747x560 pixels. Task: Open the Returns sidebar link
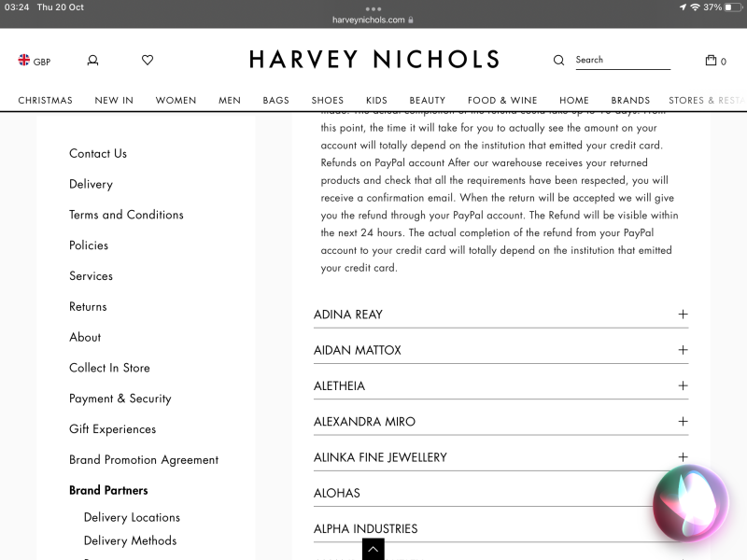point(88,307)
